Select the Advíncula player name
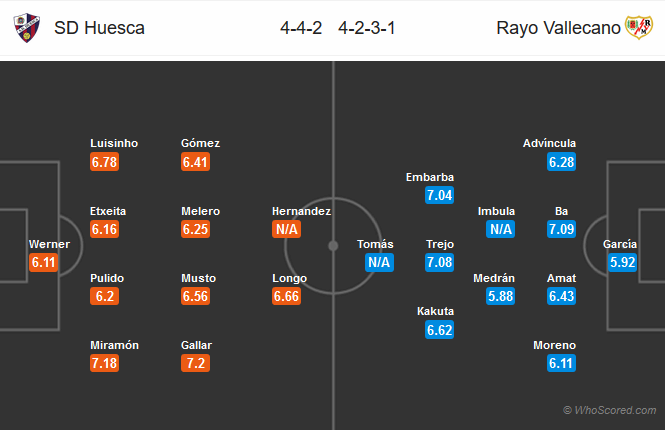 pos(549,143)
